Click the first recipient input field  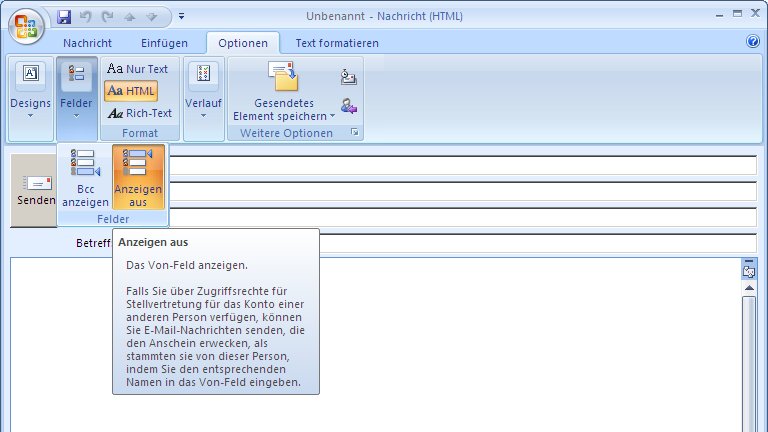coord(462,166)
